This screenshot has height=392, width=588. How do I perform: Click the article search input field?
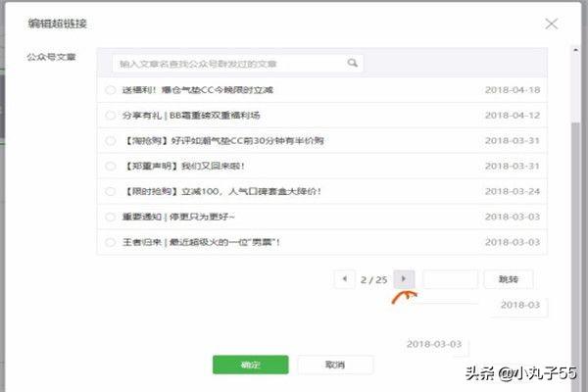[237, 64]
